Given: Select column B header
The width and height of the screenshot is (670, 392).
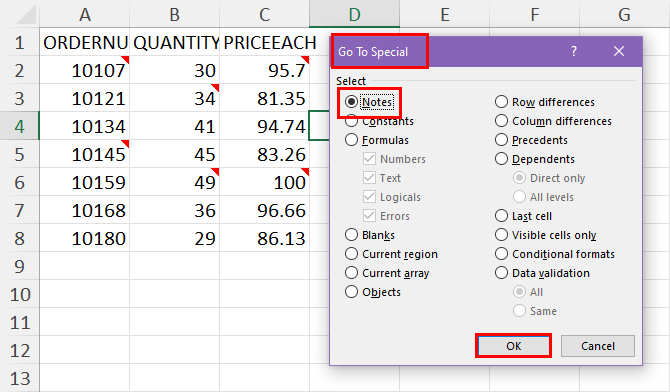Looking at the screenshot, I should (x=174, y=15).
